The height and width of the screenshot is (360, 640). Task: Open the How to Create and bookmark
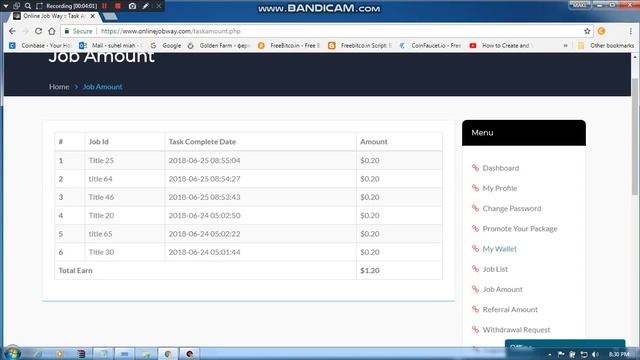coord(500,45)
